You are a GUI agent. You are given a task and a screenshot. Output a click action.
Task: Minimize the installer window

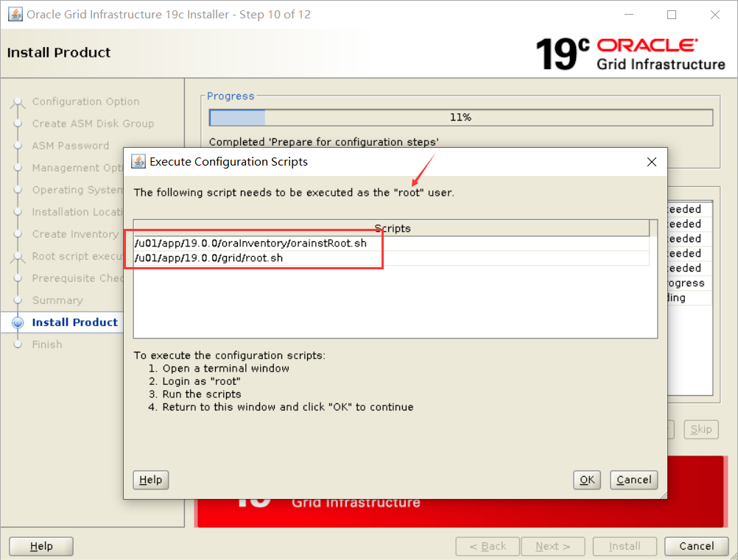click(x=629, y=15)
